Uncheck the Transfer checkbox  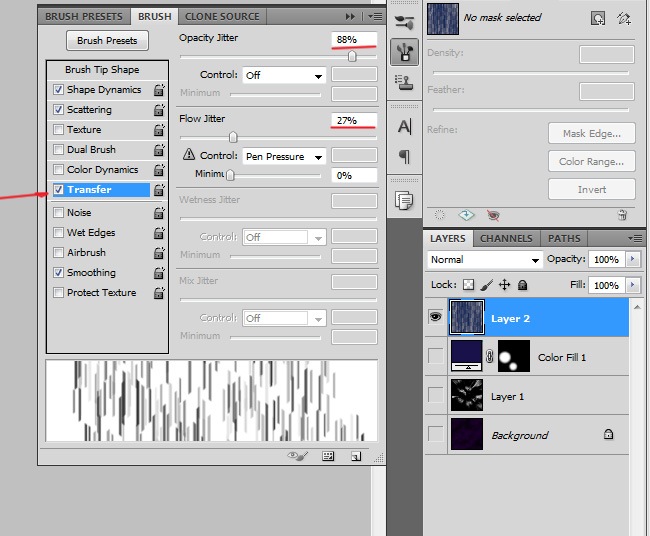(59, 190)
